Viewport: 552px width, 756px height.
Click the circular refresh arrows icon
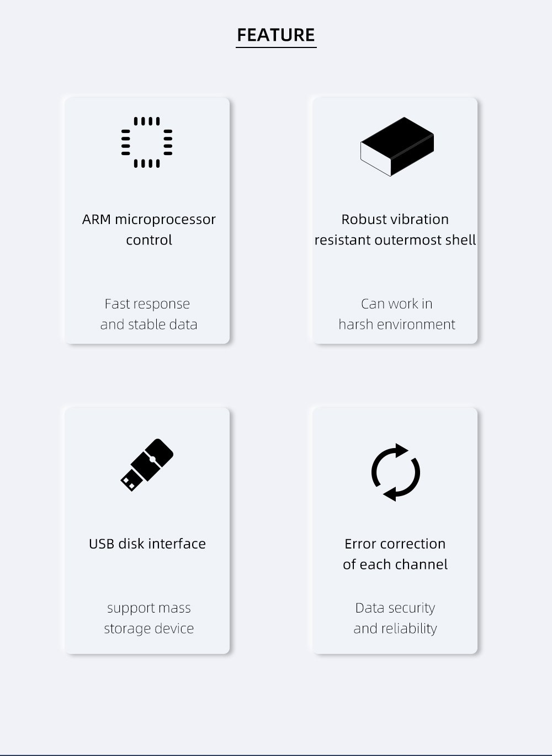396,472
